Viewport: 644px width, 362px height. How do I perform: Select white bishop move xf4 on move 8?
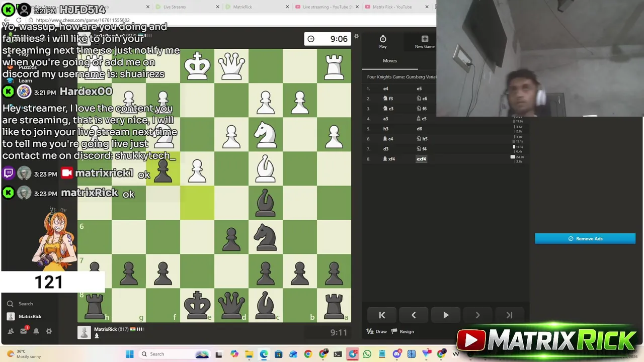pyautogui.click(x=389, y=159)
